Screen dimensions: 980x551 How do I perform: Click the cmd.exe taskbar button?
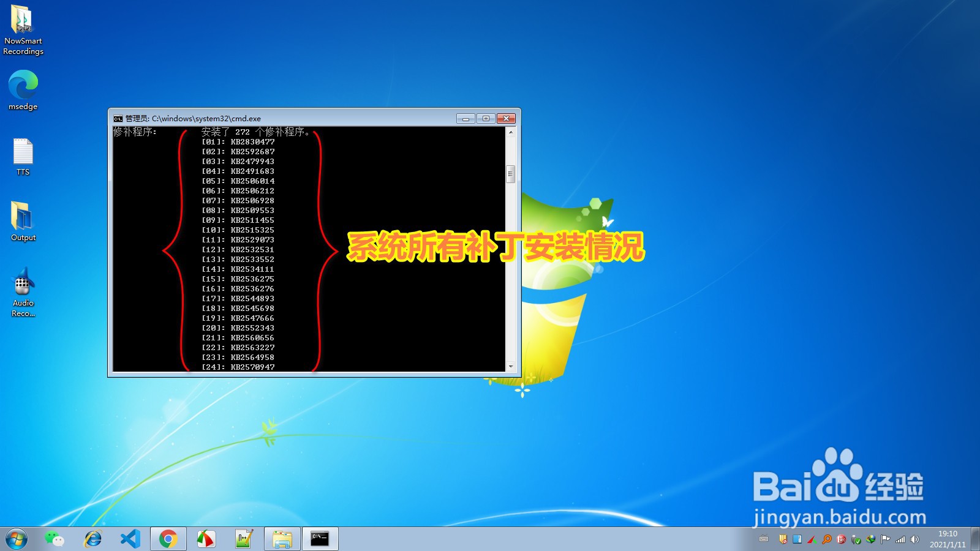pyautogui.click(x=320, y=539)
